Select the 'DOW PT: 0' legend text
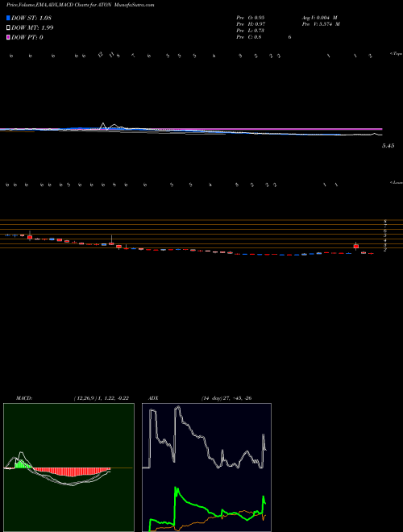The image size is (403, 532). pyautogui.click(x=27, y=37)
